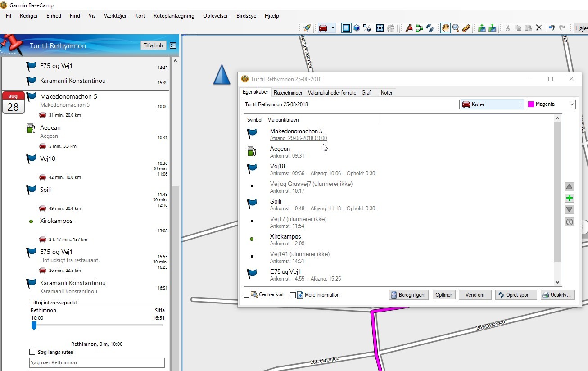Click the Tilføj hub button
The height and width of the screenshot is (371, 588).
coord(153,45)
